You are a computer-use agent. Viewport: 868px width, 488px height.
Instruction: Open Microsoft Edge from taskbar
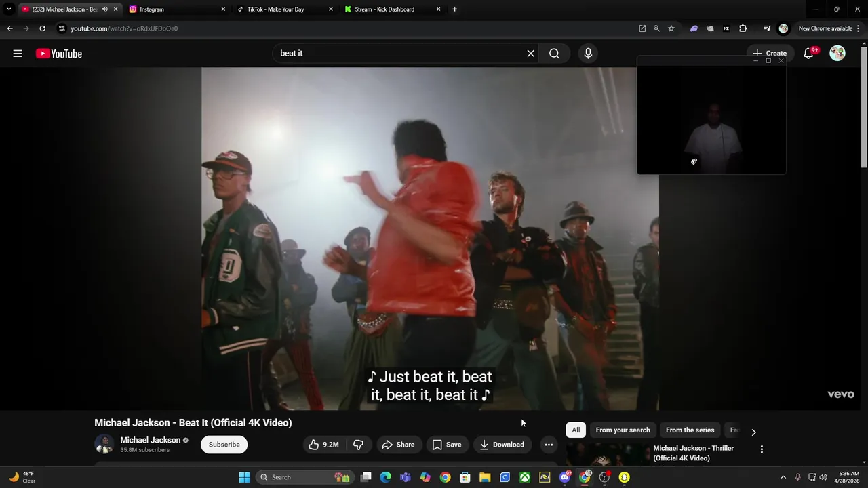click(x=386, y=477)
